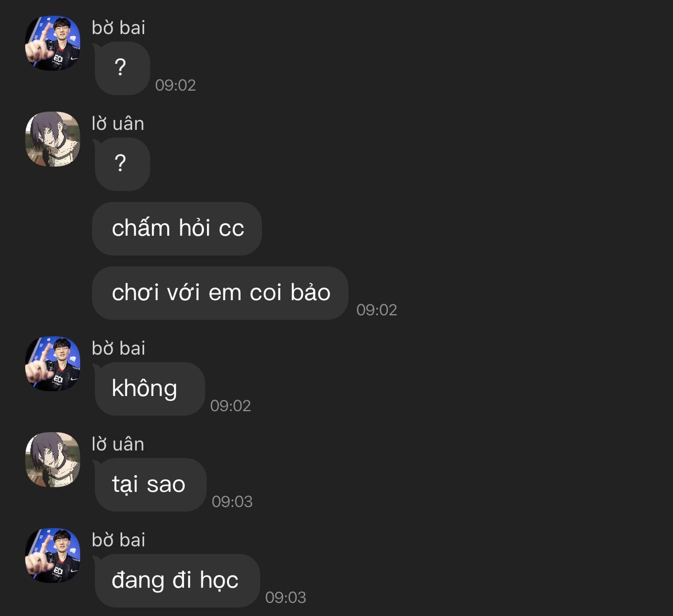Tap the 'tại sao' message bubble
The width and height of the screenshot is (673, 616).
point(150,485)
